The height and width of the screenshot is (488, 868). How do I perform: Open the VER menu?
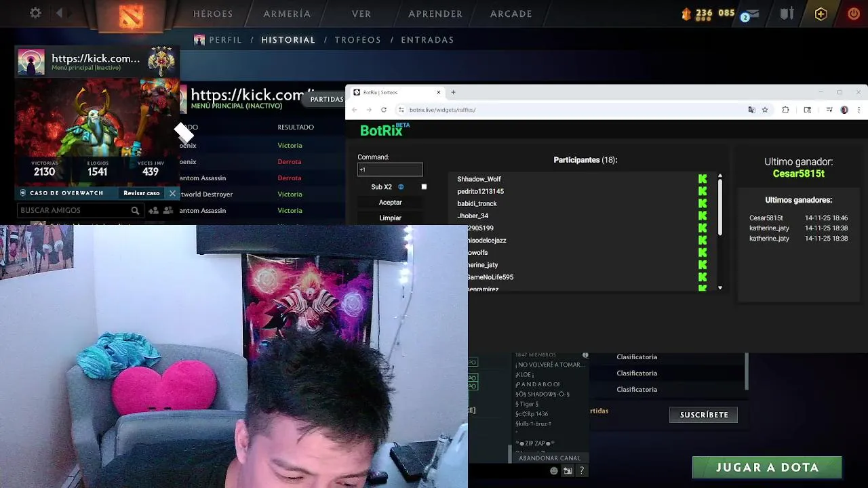pyautogui.click(x=361, y=14)
